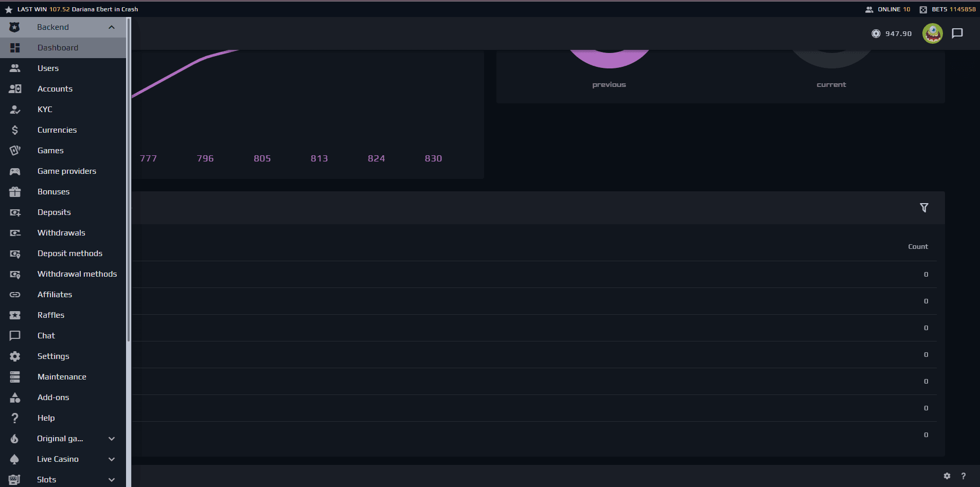The height and width of the screenshot is (487, 980).
Task: Click the KYC user-check icon
Action: pyautogui.click(x=15, y=110)
